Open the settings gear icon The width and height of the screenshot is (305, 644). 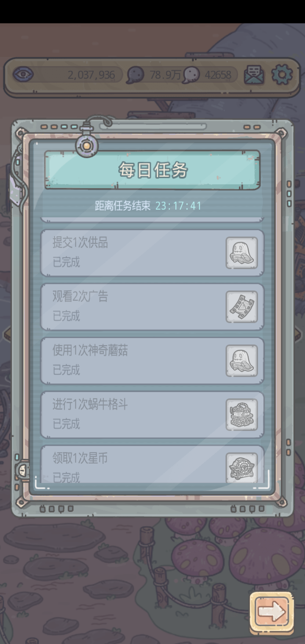tap(282, 75)
